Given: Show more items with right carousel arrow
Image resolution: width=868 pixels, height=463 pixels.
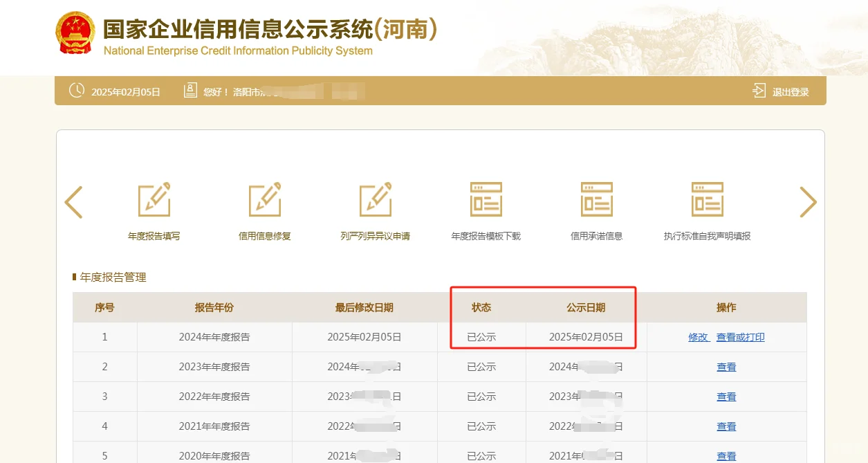Looking at the screenshot, I should click(x=808, y=202).
